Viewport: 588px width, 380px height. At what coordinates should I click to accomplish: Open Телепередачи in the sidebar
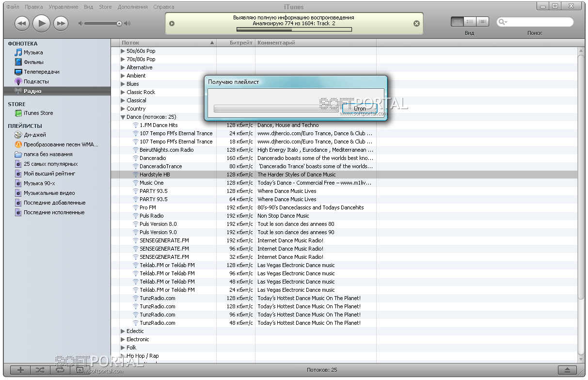coord(42,72)
